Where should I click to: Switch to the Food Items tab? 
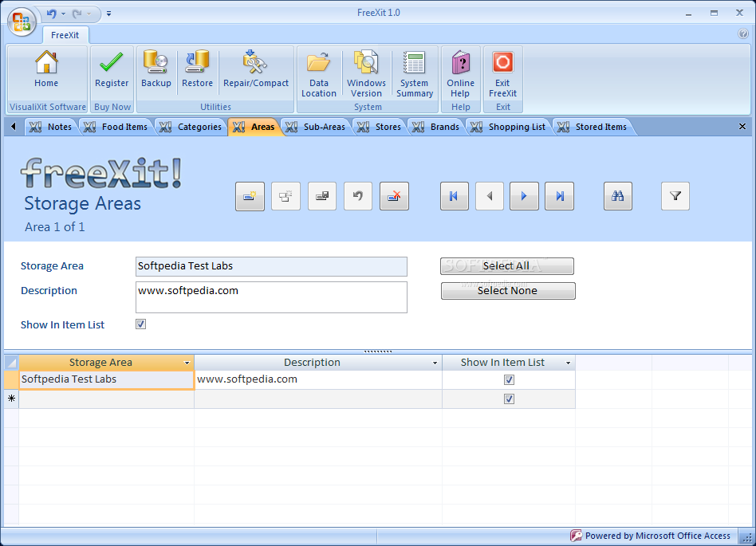[x=116, y=127]
